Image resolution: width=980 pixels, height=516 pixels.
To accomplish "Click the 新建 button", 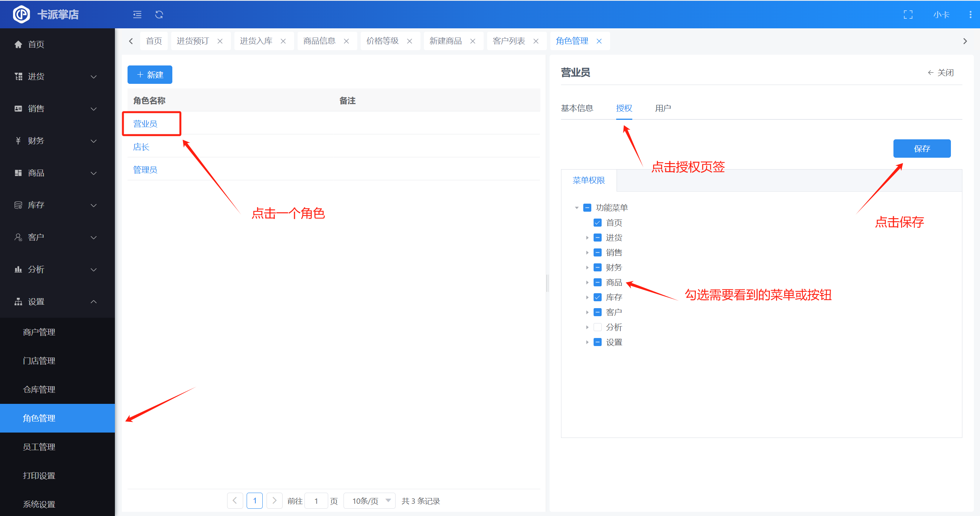I will (150, 75).
